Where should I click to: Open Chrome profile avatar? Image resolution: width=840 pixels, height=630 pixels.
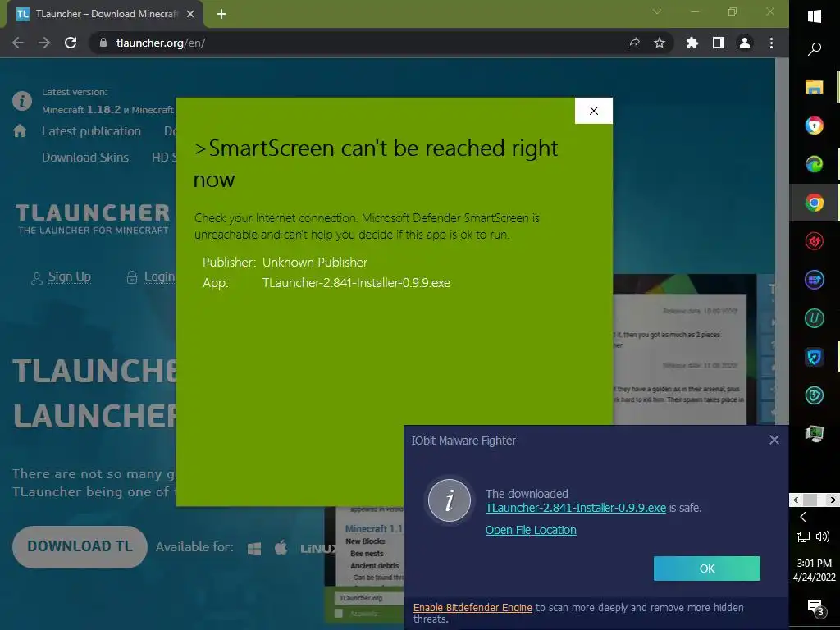click(x=745, y=43)
